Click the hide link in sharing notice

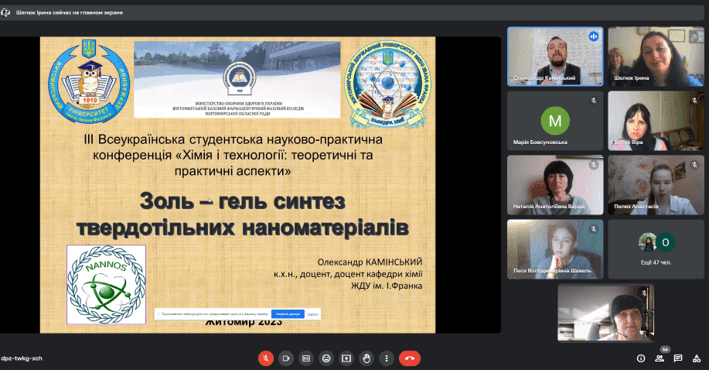point(313,313)
